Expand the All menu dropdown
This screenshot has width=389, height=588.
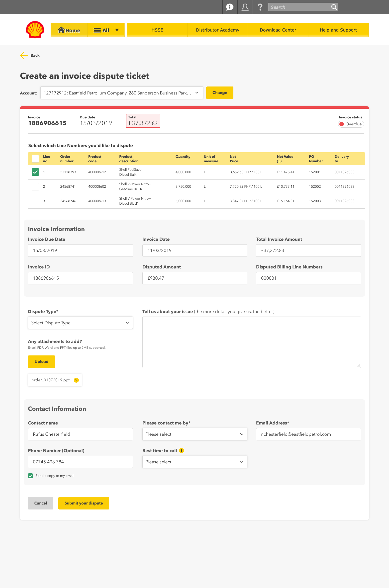click(x=106, y=30)
